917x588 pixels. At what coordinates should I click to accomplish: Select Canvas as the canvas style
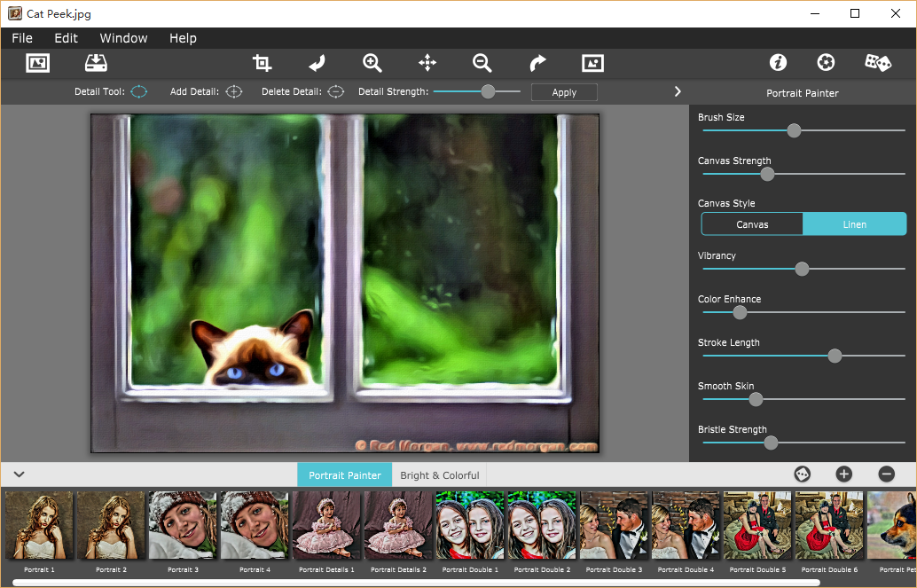tap(752, 224)
